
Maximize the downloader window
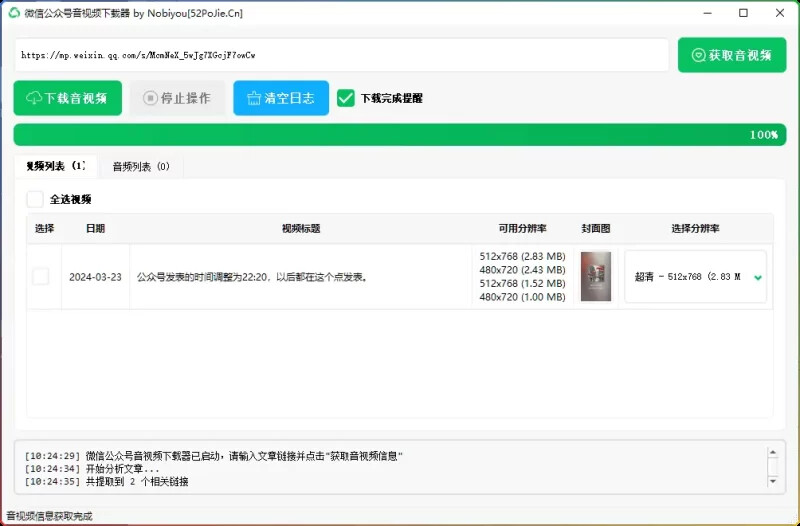click(743, 13)
